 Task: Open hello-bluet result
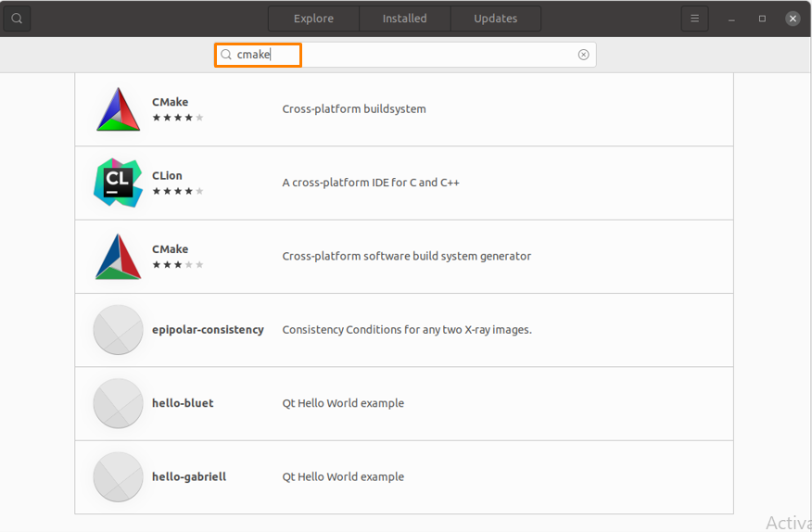pos(404,403)
